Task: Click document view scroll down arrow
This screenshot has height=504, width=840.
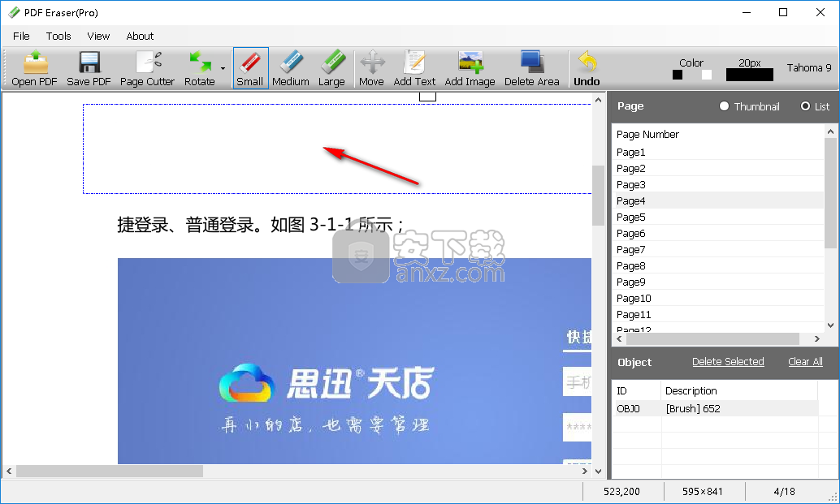Action: coord(598,472)
